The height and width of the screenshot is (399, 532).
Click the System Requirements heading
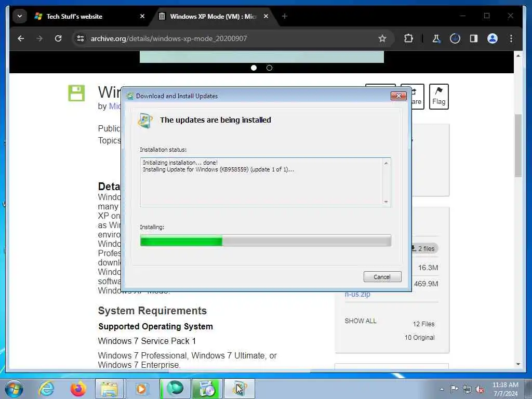pos(152,311)
